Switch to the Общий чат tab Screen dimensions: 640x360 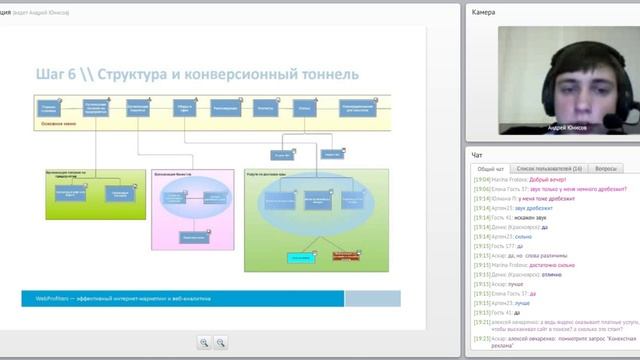point(490,169)
